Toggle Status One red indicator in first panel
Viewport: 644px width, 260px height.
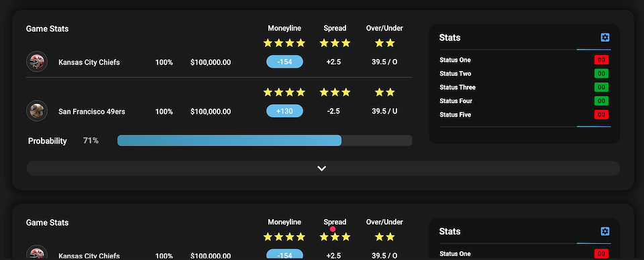pos(601,60)
